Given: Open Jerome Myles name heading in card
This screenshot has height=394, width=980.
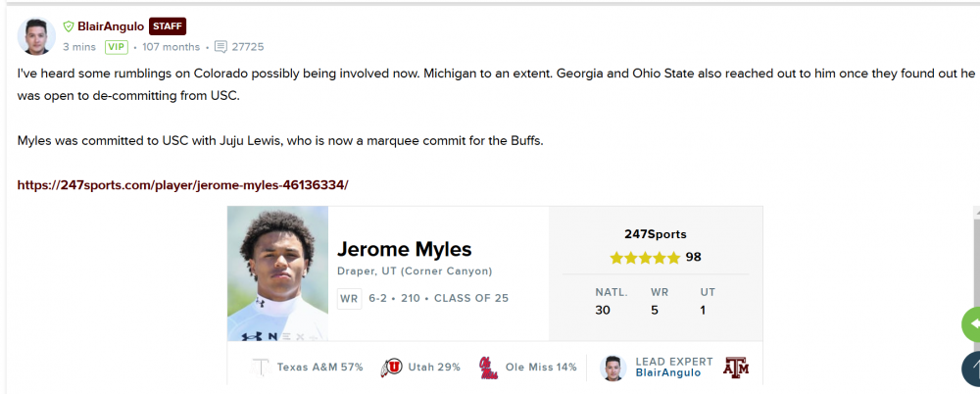Looking at the screenshot, I should (x=404, y=249).
